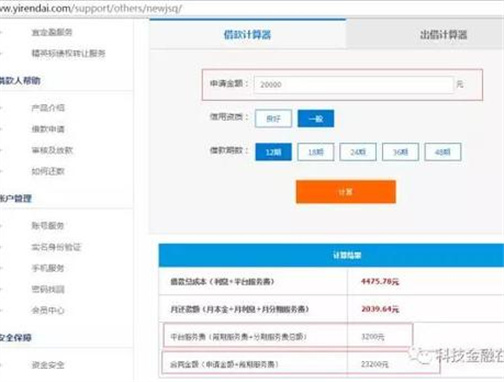Choose the 18期 loan term
504x382 pixels.
(x=316, y=152)
